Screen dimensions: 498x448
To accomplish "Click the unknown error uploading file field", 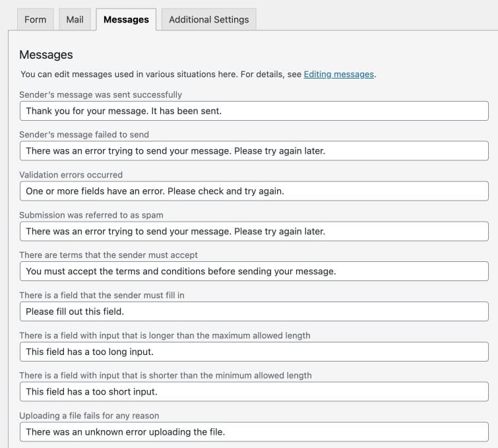I will click(x=254, y=432).
